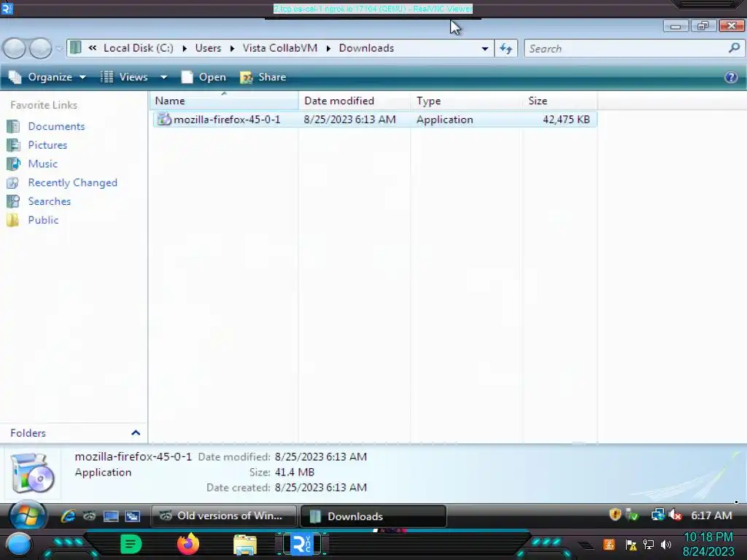Image resolution: width=747 pixels, height=560 pixels.
Task: Click the network tray icon in Vista
Action: pyautogui.click(x=658, y=516)
